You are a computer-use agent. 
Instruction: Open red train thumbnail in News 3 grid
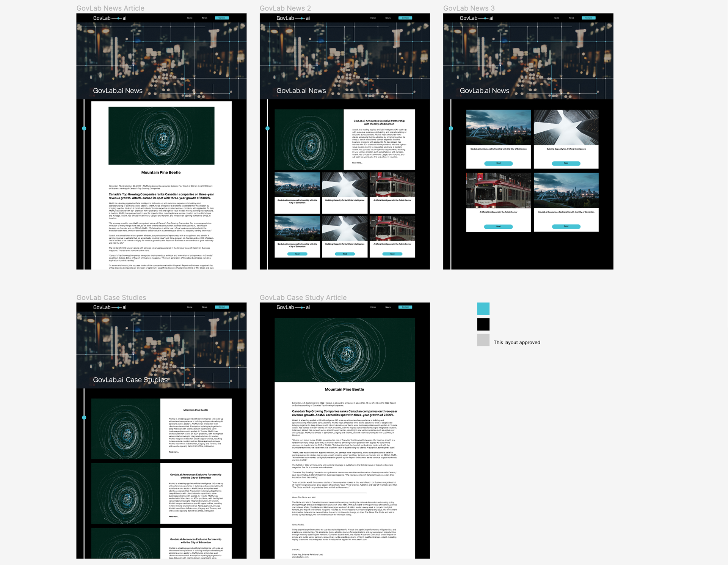click(x=498, y=190)
